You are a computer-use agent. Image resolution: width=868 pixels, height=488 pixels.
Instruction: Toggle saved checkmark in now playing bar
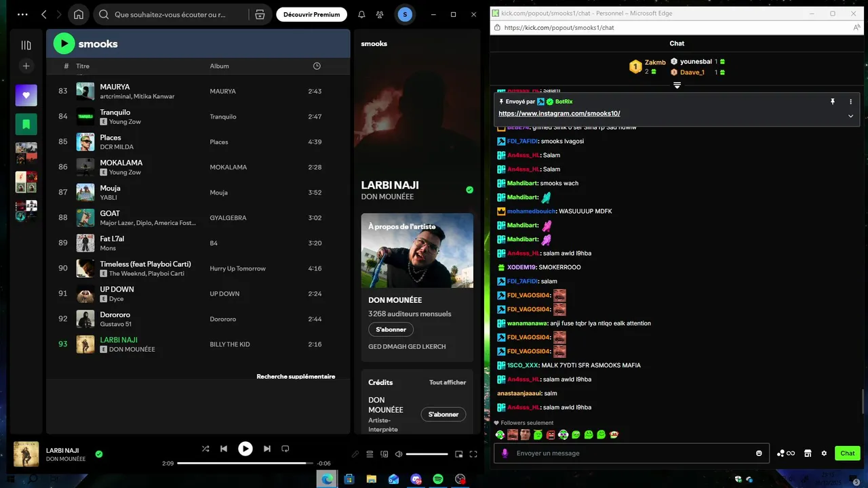coord(99,454)
